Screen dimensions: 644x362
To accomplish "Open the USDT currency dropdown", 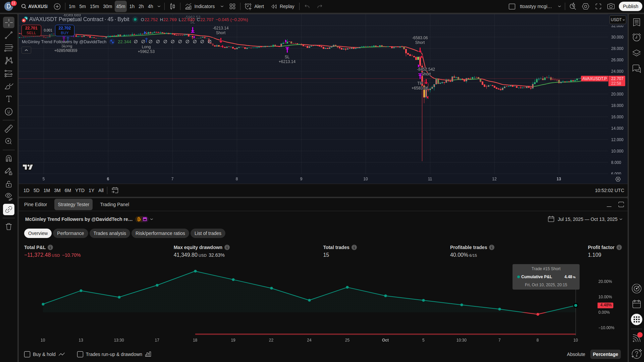I will 618,20.
